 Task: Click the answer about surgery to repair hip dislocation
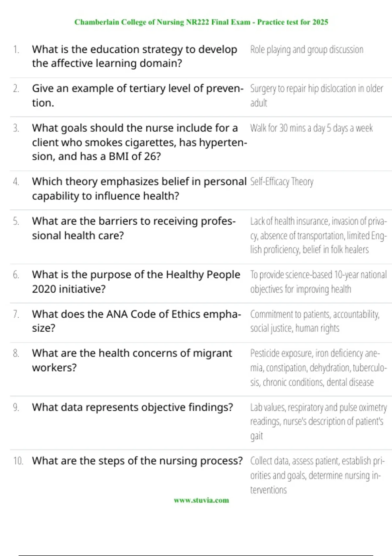(317, 96)
